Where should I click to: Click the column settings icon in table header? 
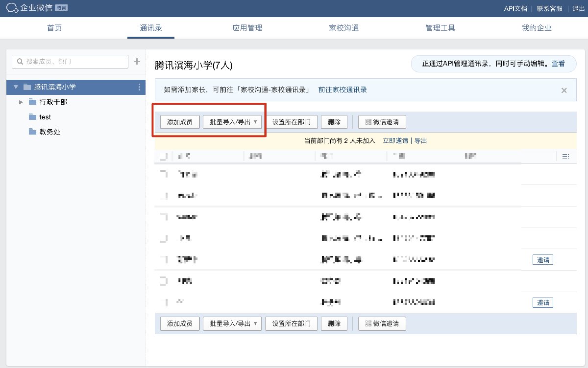[x=565, y=157]
